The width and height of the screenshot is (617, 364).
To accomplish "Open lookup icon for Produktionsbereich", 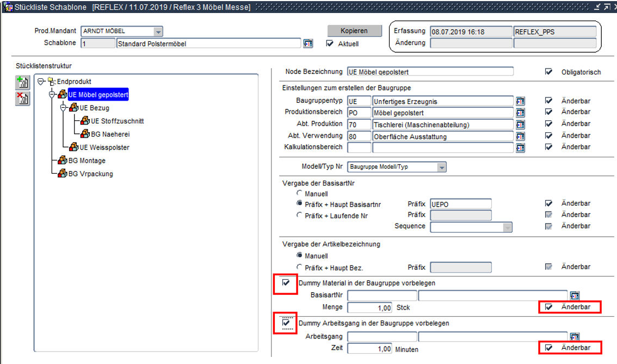I will pyautogui.click(x=520, y=113).
